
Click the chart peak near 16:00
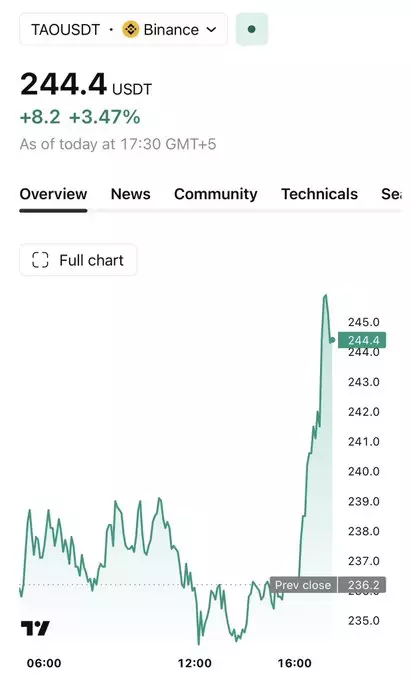coord(326,296)
